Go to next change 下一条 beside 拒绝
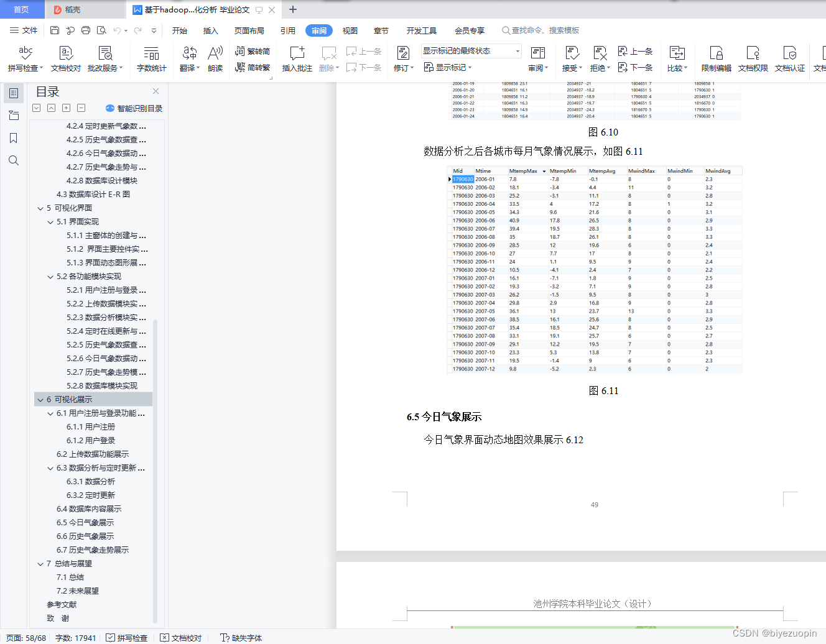The width and height of the screenshot is (826, 644). (x=635, y=67)
